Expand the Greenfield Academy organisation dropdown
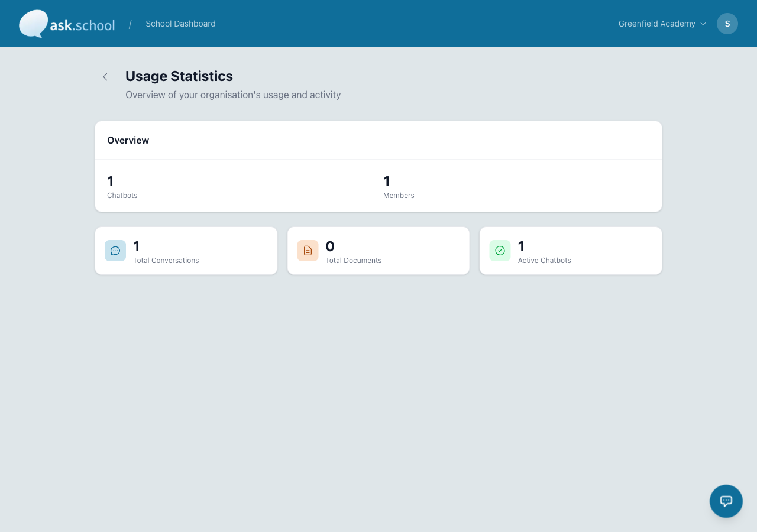Viewport: 757px width, 532px height. pos(662,24)
